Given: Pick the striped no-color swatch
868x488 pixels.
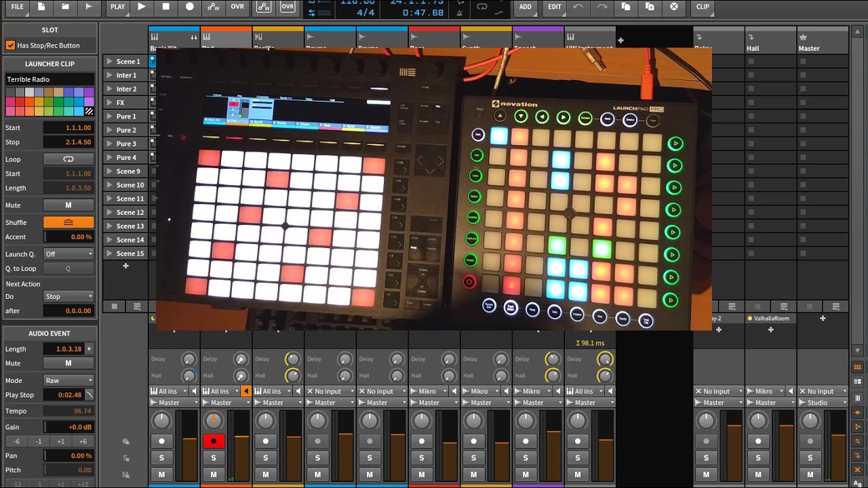Looking at the screenshot, I should pos(89,111).
